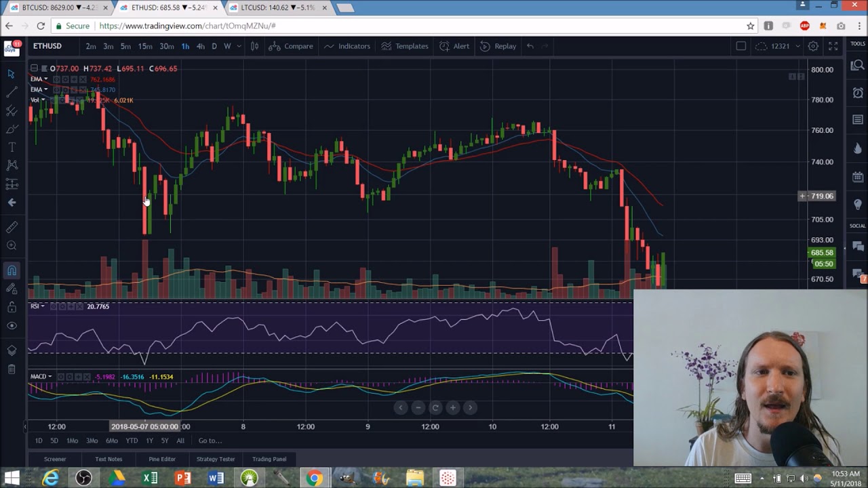Open the Screener tab
The width and height of the screenshot is (868, 488).
tap(55, 459)
